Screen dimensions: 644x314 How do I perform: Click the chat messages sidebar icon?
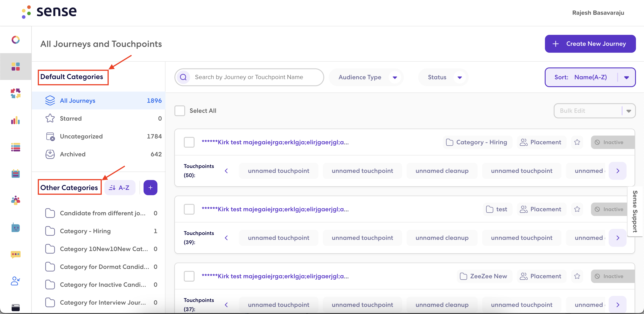(x=15, y=254)
